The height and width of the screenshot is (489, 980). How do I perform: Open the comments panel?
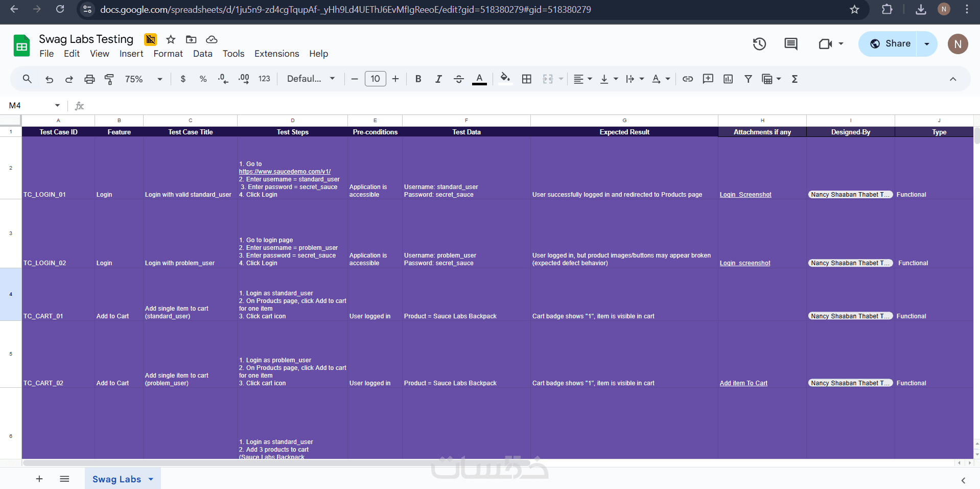[791, 44]
